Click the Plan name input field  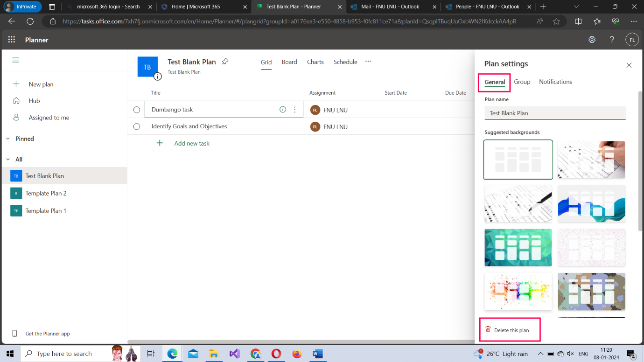pyautogui.click(x=555, y=113)
